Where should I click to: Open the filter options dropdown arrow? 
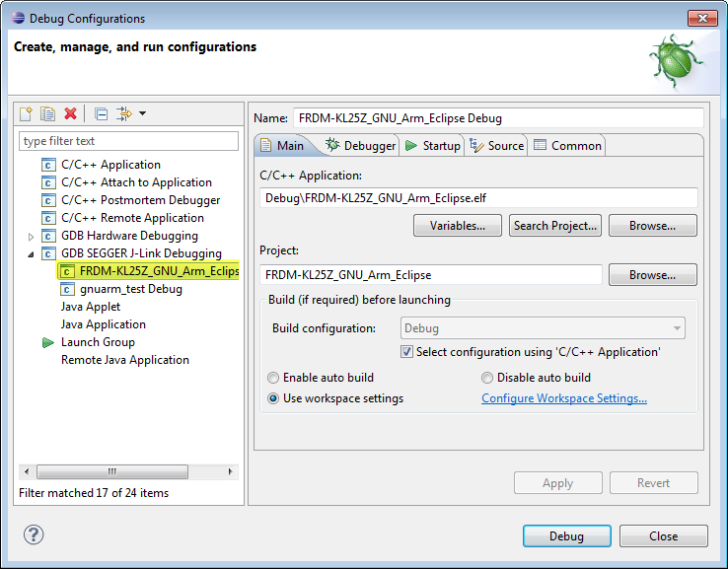click(x=142, y=114)
